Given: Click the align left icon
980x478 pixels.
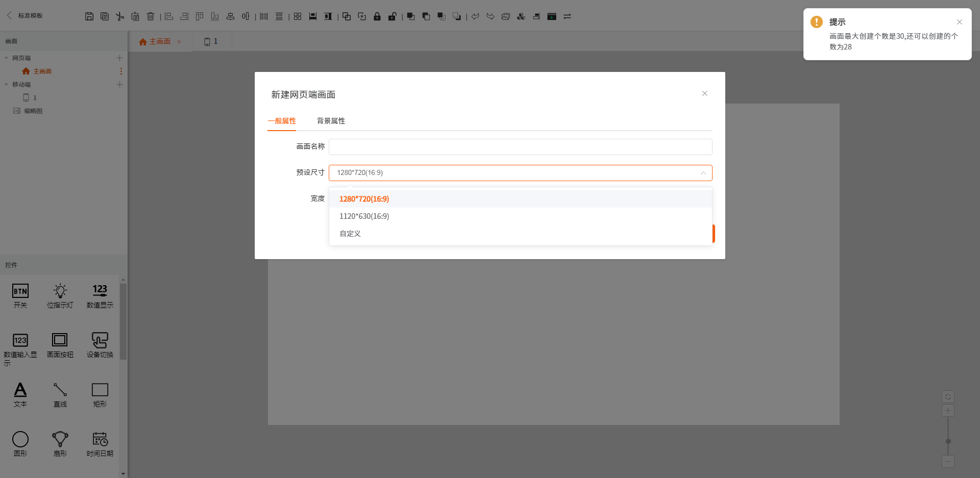Looking at the screenshot, I should click(169, 16).
